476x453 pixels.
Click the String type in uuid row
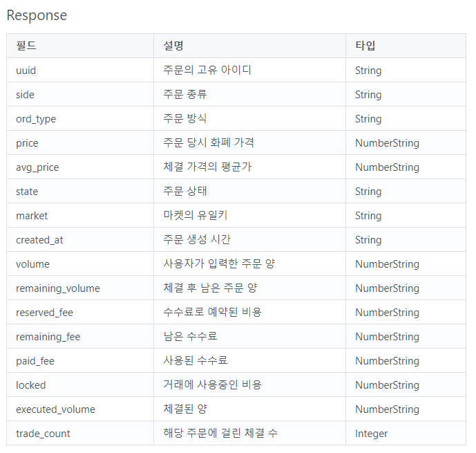click(x=368, y=71)
